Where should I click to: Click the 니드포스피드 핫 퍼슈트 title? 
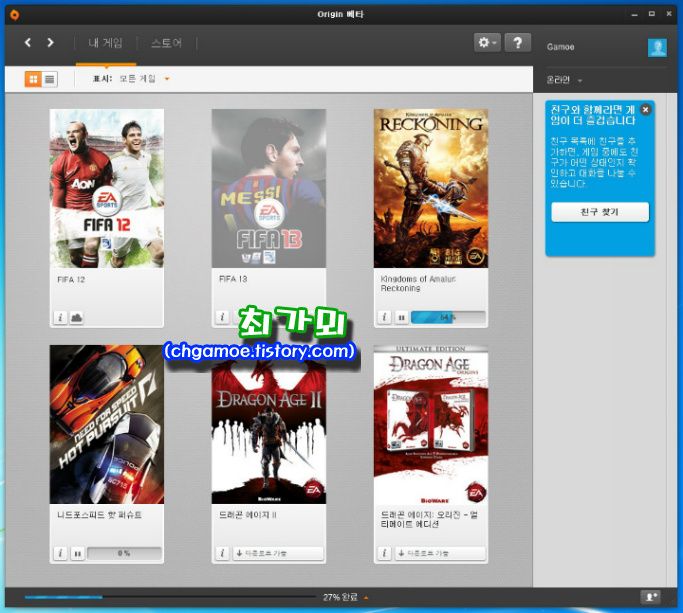pos(99,515)
